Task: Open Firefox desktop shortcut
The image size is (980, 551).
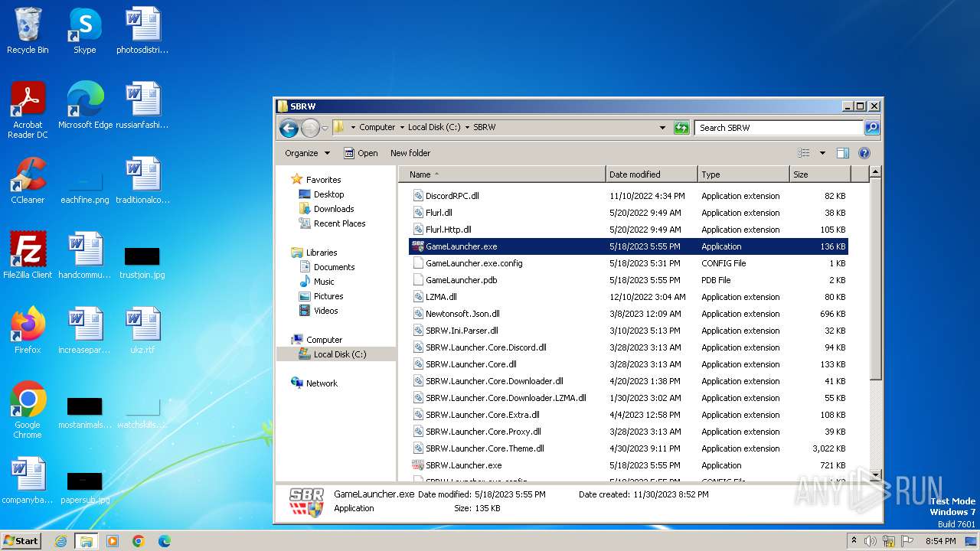Action: (28, 331)
